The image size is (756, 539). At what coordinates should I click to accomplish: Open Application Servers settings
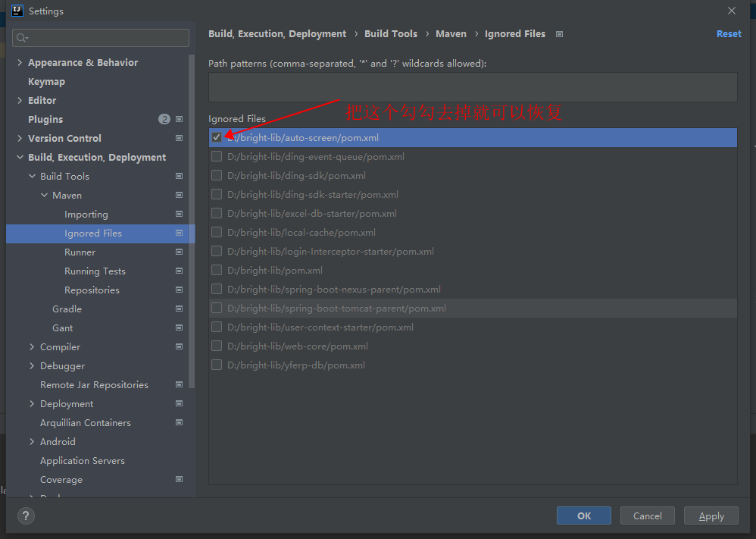tap(83, 461)
